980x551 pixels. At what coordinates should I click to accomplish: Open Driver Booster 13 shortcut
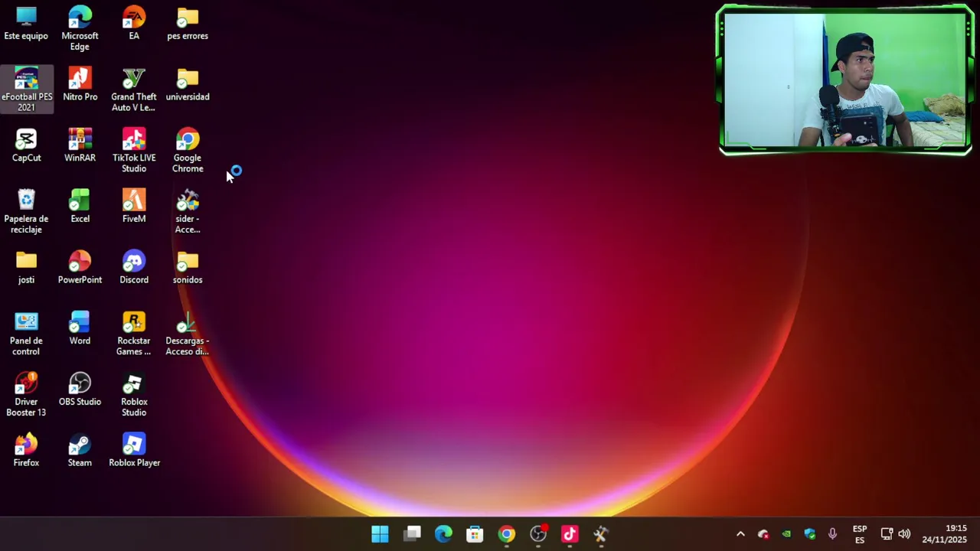(x=26, y=394)
